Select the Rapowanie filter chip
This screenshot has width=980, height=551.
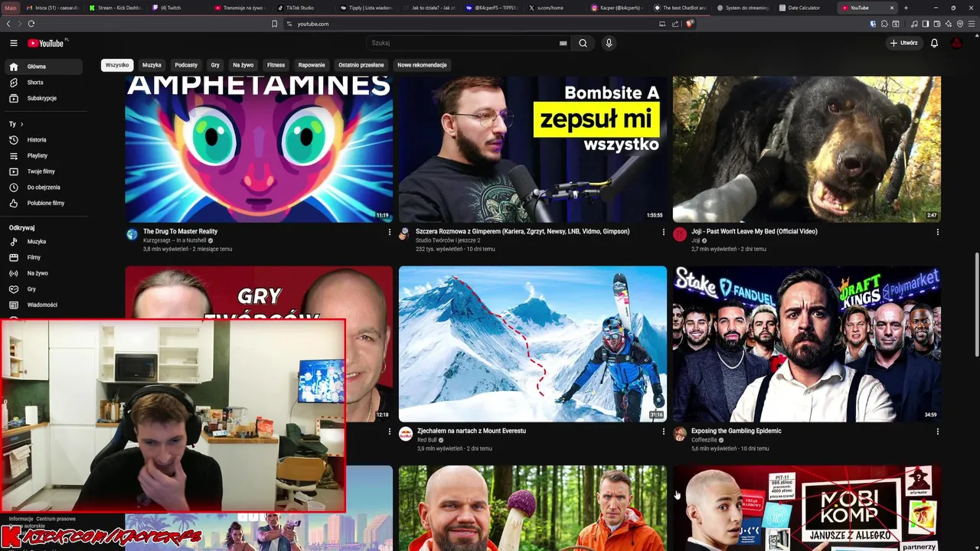tap(312, 65)
